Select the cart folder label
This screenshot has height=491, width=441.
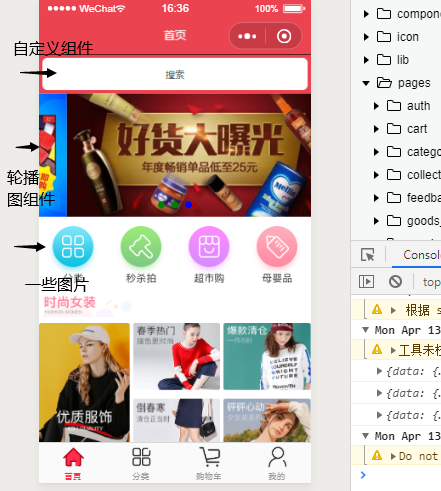417,129
